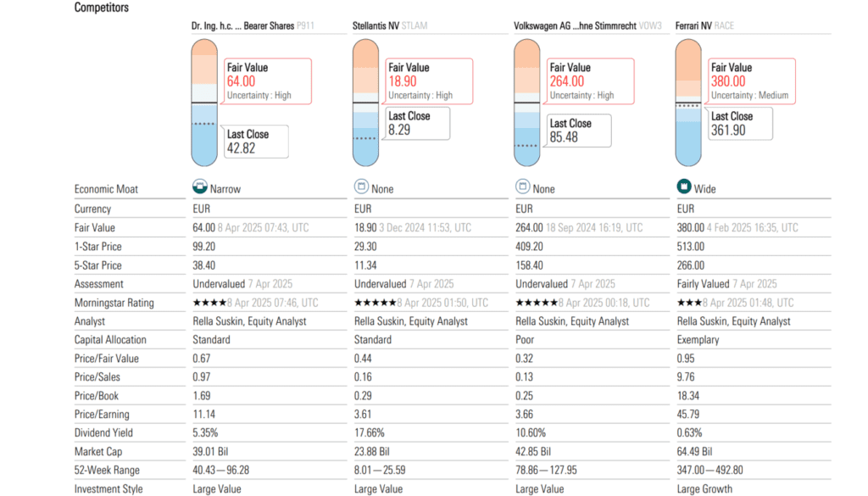Click the Porsche fair value thermometer bar

(x=204, y=102)
